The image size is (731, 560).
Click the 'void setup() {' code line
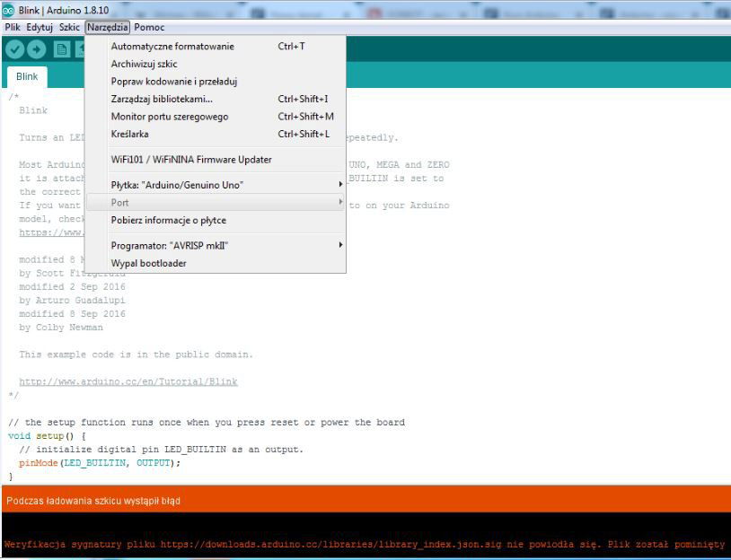coord(47,436)
